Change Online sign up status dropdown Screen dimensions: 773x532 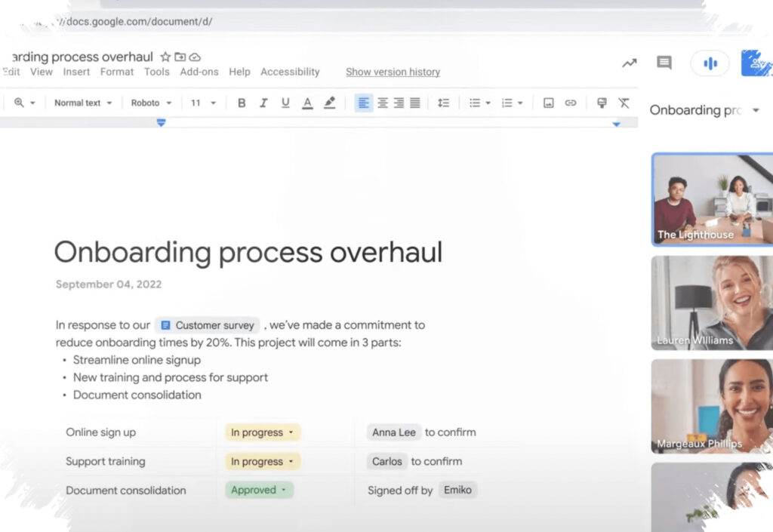click(x=263, y=432)
